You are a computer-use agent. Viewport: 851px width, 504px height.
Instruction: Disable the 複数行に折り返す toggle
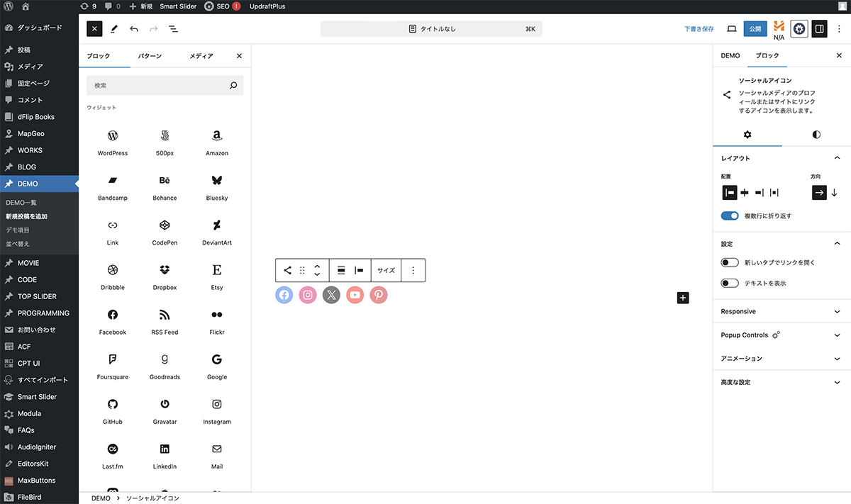coord(730,215)
